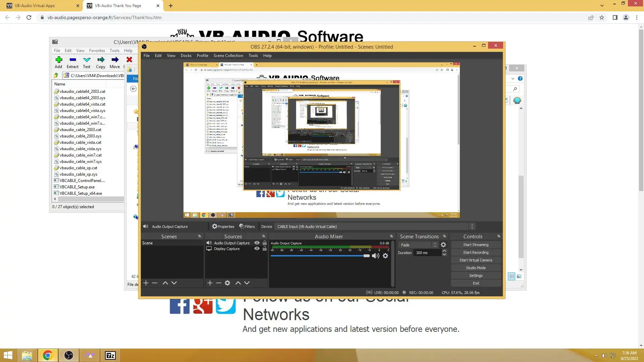
Task: Open transition properties gear icon
Action: [443, 245]
